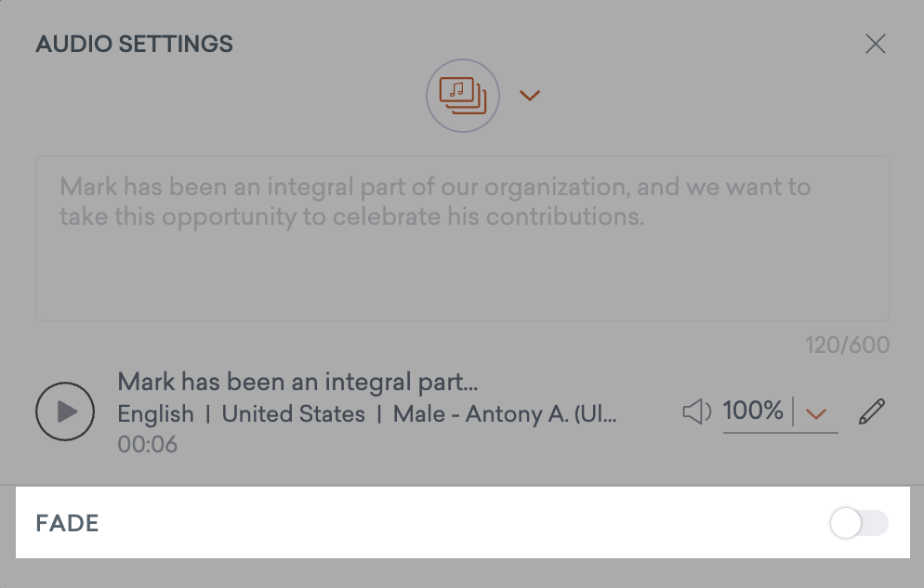Expand the chevron beside the music icon
The image size is (924, 588).
tap(529, 95)
